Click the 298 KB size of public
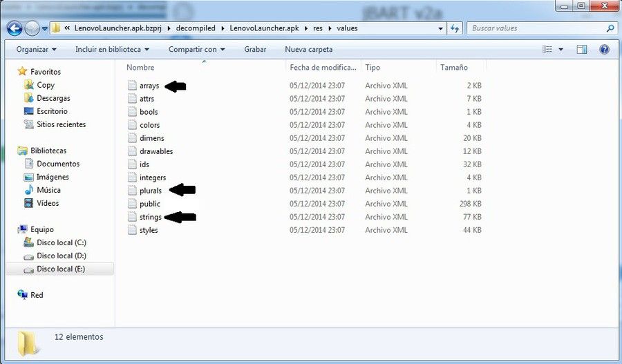This screenshot has height=364, width=622. 470,203
